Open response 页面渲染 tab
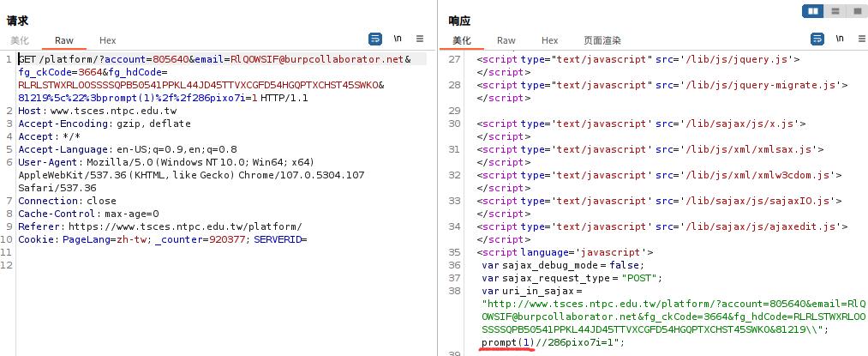 click(x=602, y=40)
